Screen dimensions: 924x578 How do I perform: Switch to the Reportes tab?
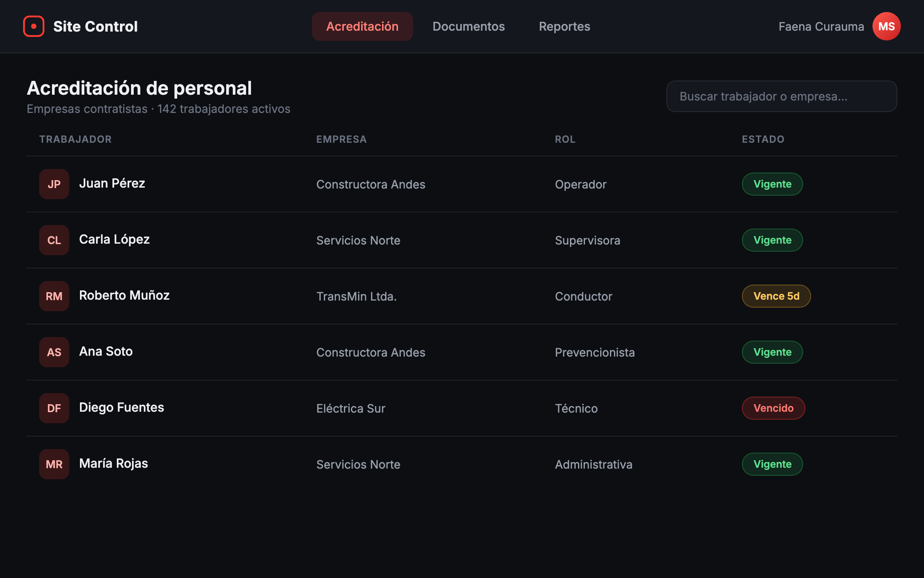[565, 26]
